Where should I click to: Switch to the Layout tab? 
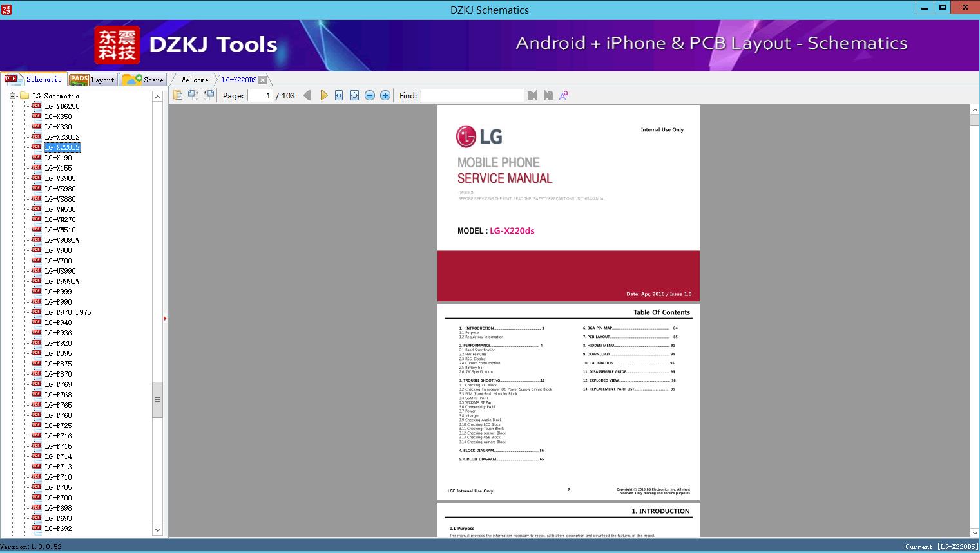tap(92, 80)
